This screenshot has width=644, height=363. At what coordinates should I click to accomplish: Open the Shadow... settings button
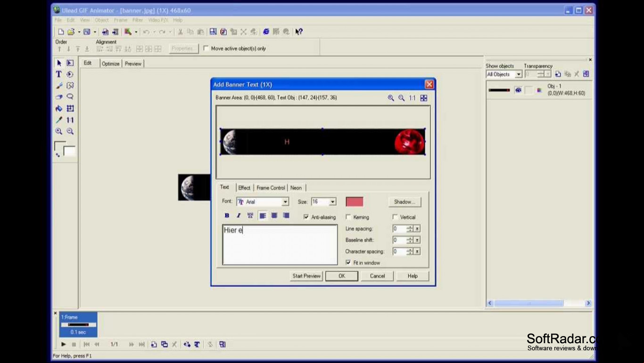click(405, 202)
